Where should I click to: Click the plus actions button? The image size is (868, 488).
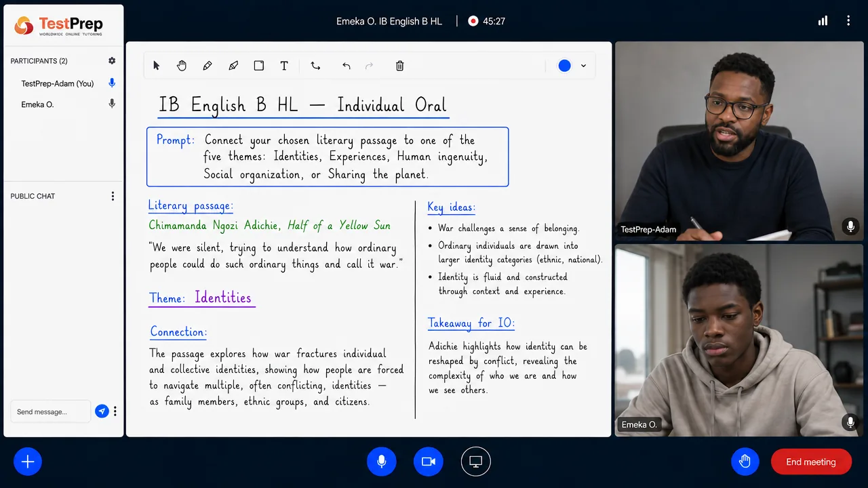click(x=28, y=462)
